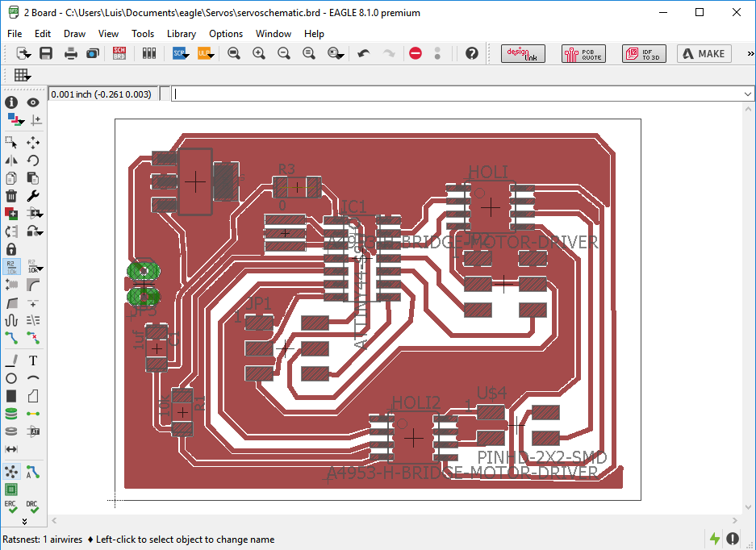756x550 pixels.
Task: Select the Circle tool
Action: pos(11,378)
